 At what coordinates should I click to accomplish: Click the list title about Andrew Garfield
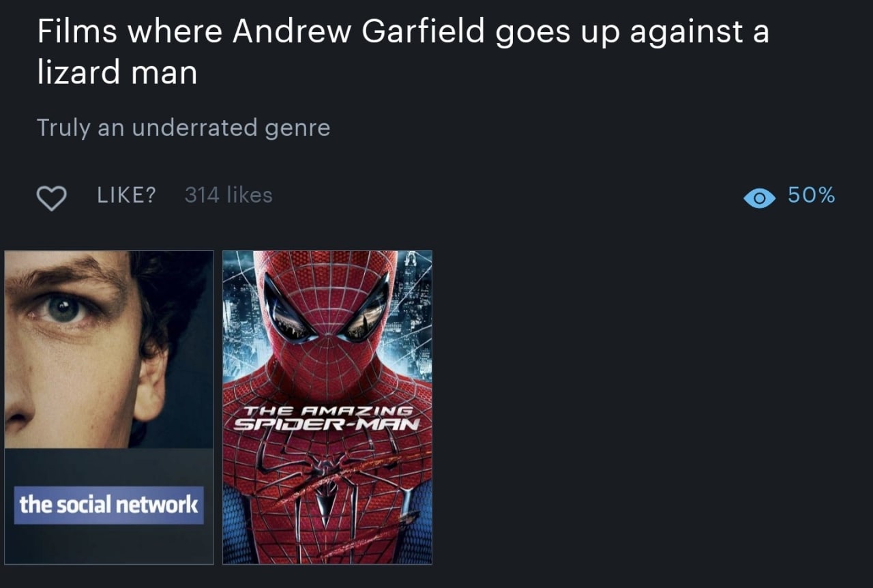(x=403, y=52)
